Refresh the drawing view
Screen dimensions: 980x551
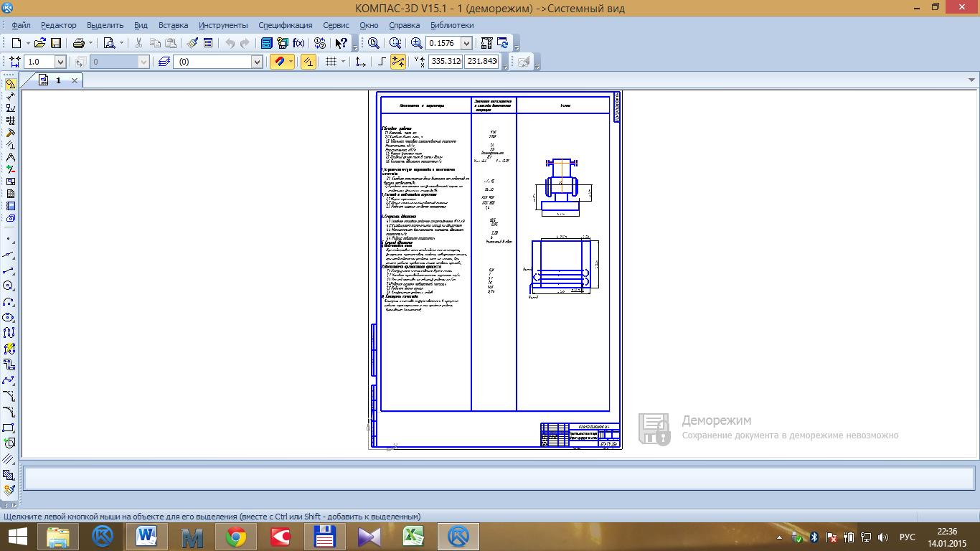(502, 43)
